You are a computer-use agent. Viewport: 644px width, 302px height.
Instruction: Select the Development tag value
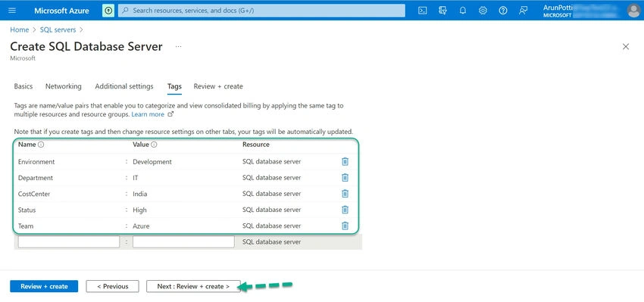pyautogui.click(x=152, y=162)
